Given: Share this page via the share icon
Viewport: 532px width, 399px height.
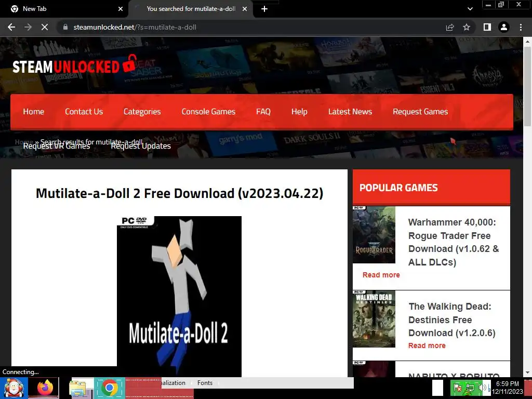Looking at the screenshot, I should point(450,27).
